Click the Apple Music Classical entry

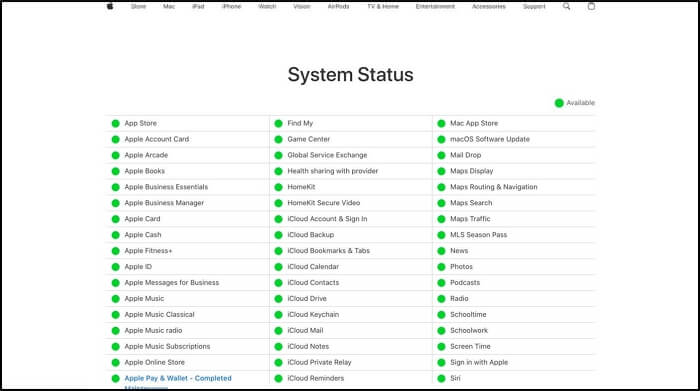pos(159,315)
